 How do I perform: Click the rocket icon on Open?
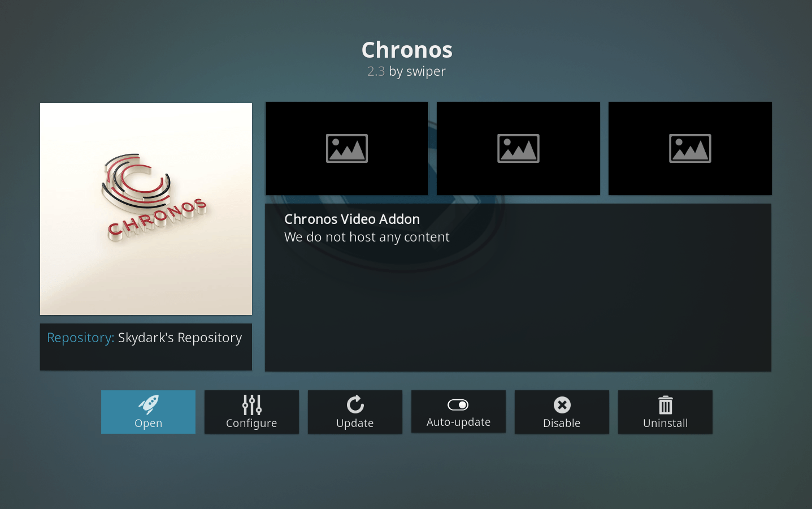click(149, 404)
